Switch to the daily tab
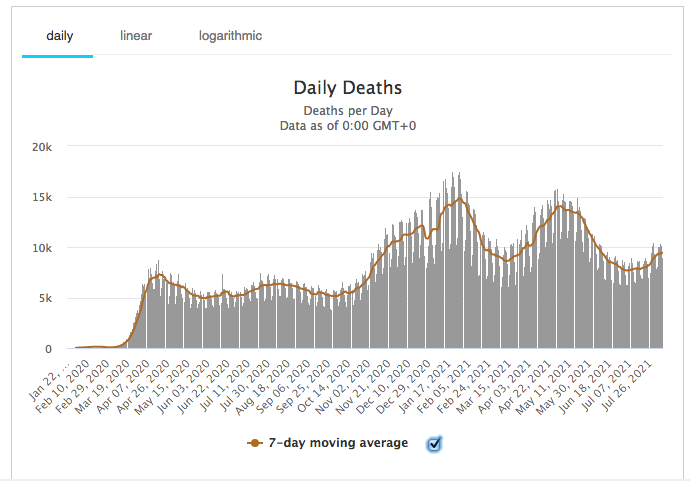The width and height of the screenshot is (690, 481). pos(59,36)
